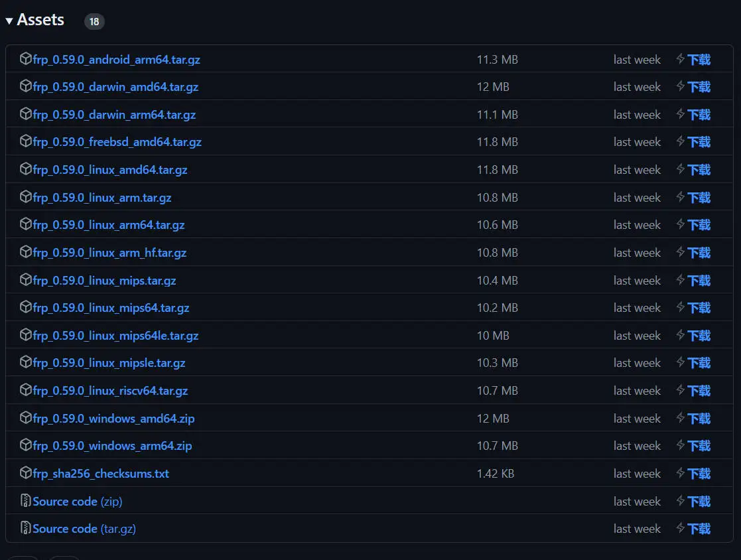Click the package icon beside frp_0.59.0_android_arm64.tar.gz
This screenshot has height=560, width=741.
click(x=26, y=59)
